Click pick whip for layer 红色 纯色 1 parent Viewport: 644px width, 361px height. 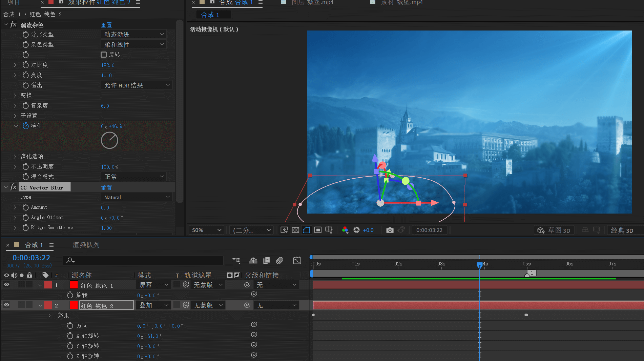pos(247,285)
